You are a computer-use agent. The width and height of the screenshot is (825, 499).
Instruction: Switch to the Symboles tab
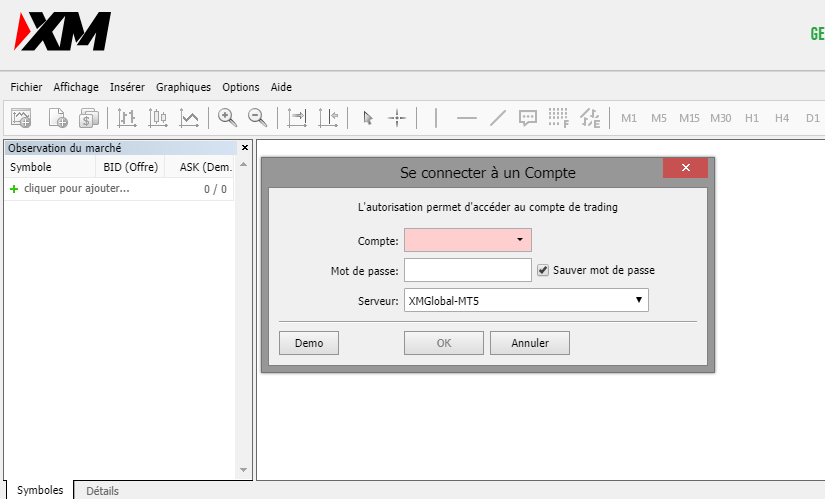click(x=39, y=490)
